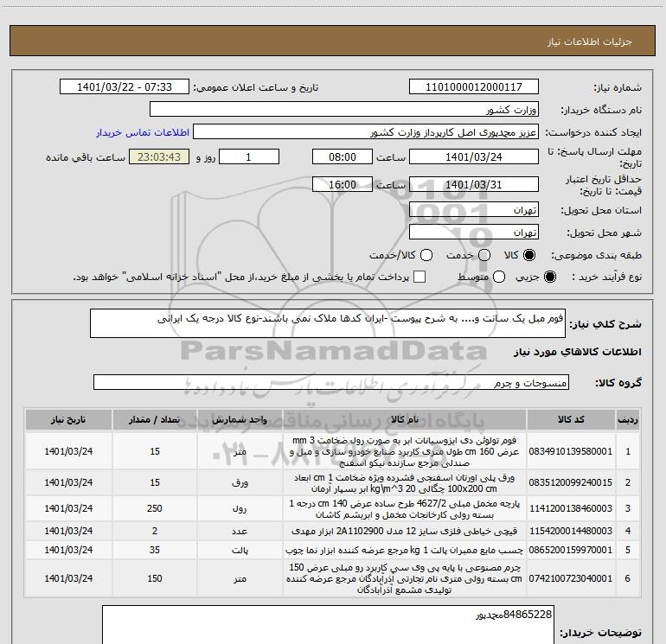This screenshot has width=666, height=644.
Task: Click the delivery province field تهران
Action: point(474,209)
